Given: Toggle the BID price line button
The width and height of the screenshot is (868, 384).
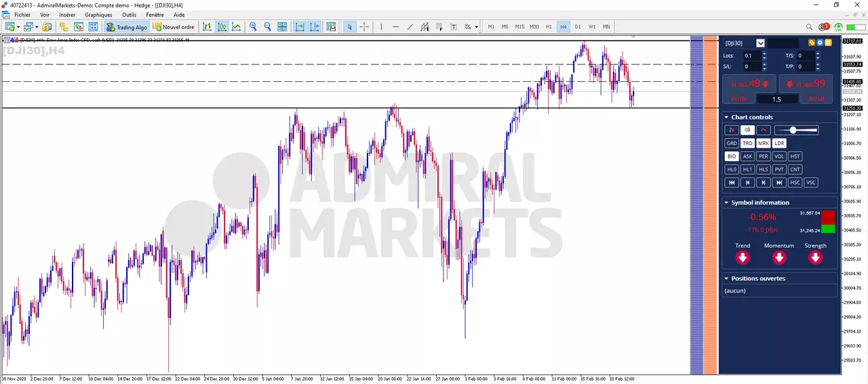Looking at the screenshot, I should tap(732, 156).
